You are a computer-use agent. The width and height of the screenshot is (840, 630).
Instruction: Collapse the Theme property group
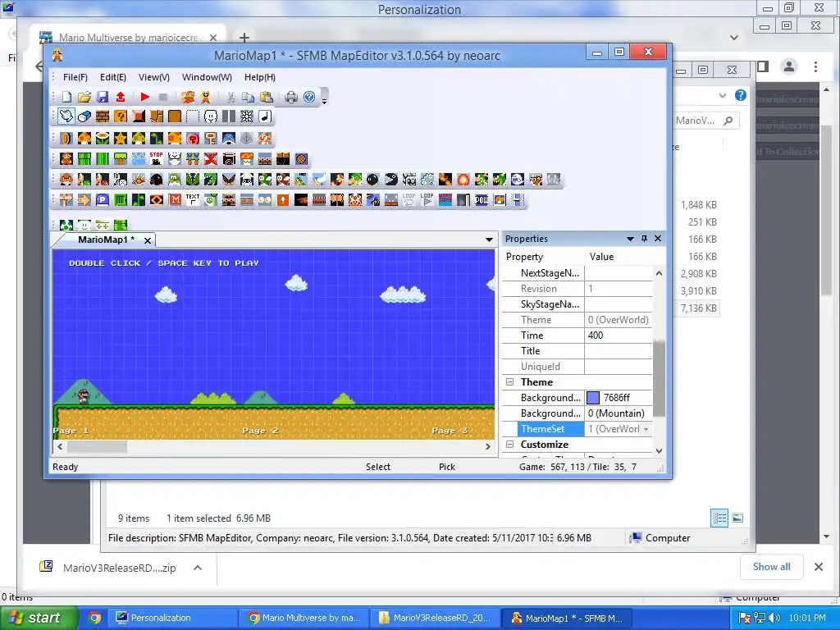pos(509,382)
